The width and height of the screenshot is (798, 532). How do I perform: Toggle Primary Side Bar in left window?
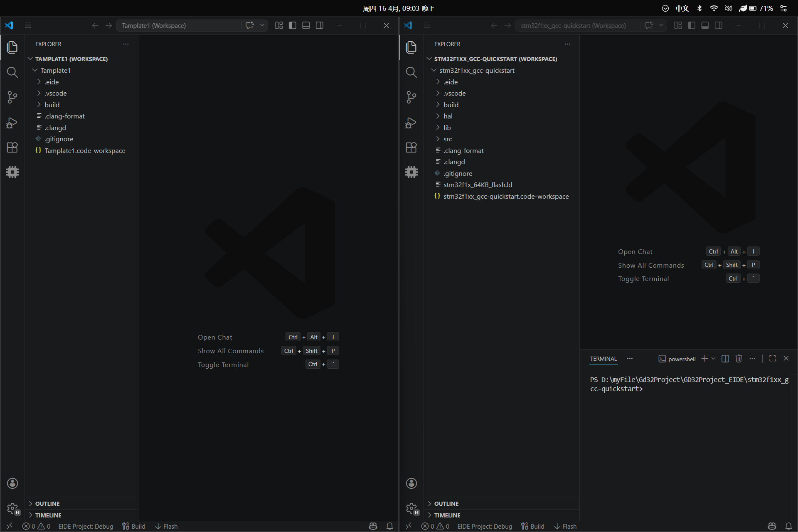(x=293, y=25)
